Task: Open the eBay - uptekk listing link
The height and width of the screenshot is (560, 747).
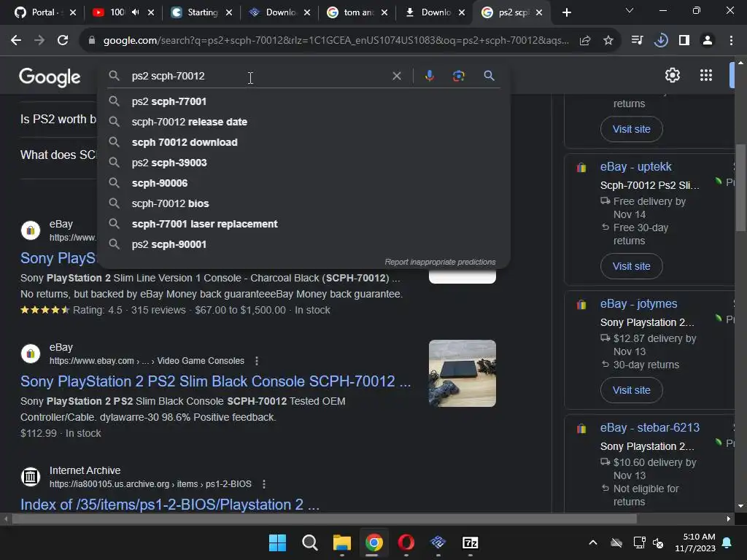Action: coord(635,167)
